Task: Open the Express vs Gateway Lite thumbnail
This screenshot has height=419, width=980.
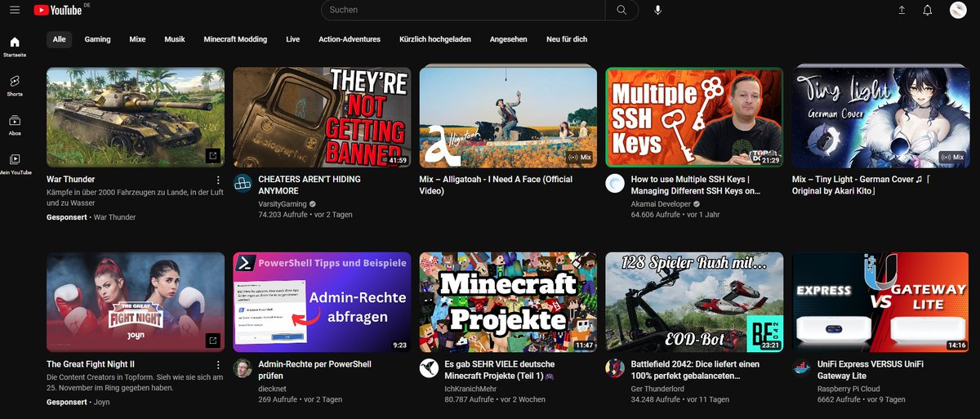Action: 880,302
